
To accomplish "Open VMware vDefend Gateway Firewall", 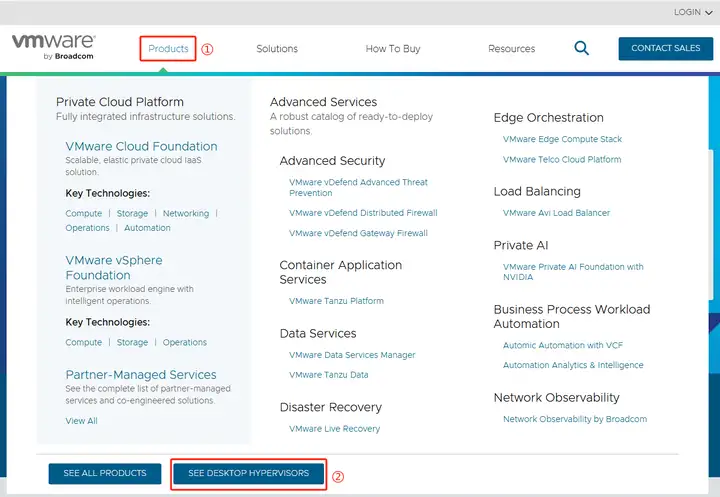I will [358, 233].
